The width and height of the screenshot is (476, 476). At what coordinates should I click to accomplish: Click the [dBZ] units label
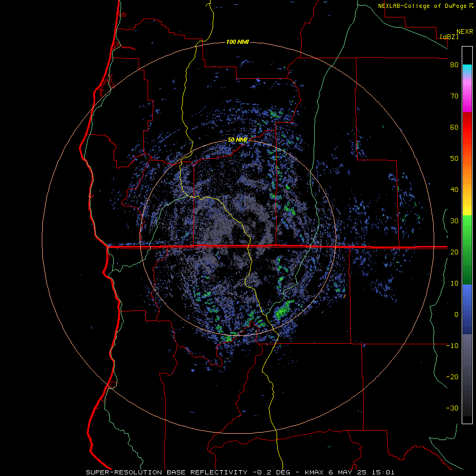(449, 36)
